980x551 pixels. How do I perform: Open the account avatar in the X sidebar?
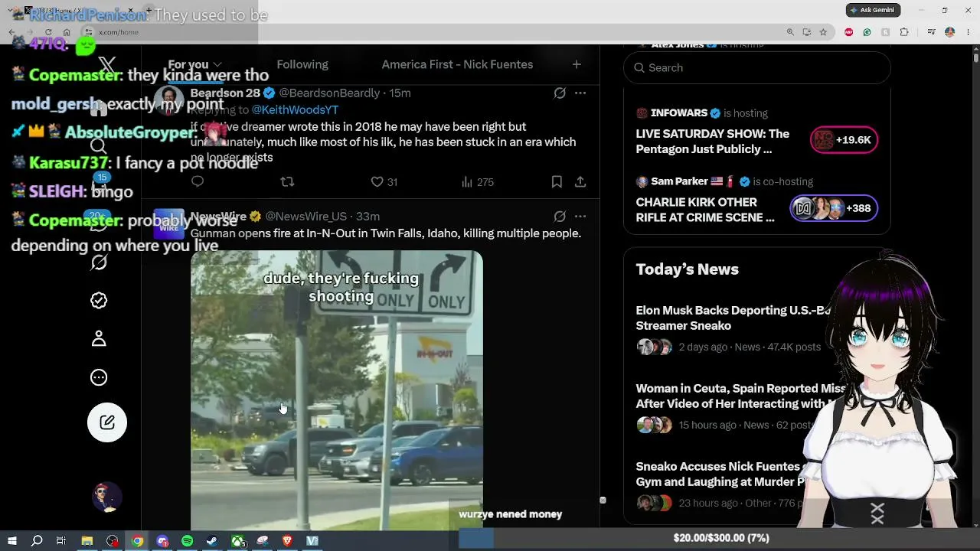pyautogui.click(x=107, y=497)
